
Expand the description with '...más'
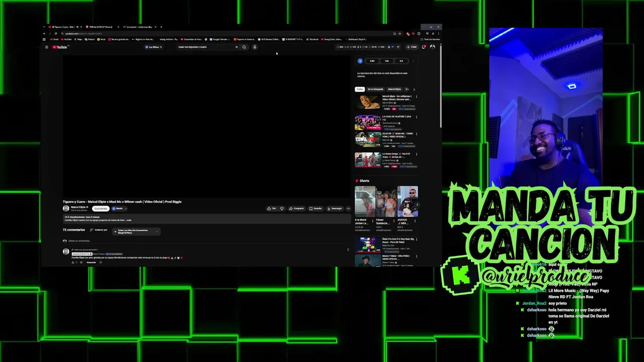(x=128, y=220)
